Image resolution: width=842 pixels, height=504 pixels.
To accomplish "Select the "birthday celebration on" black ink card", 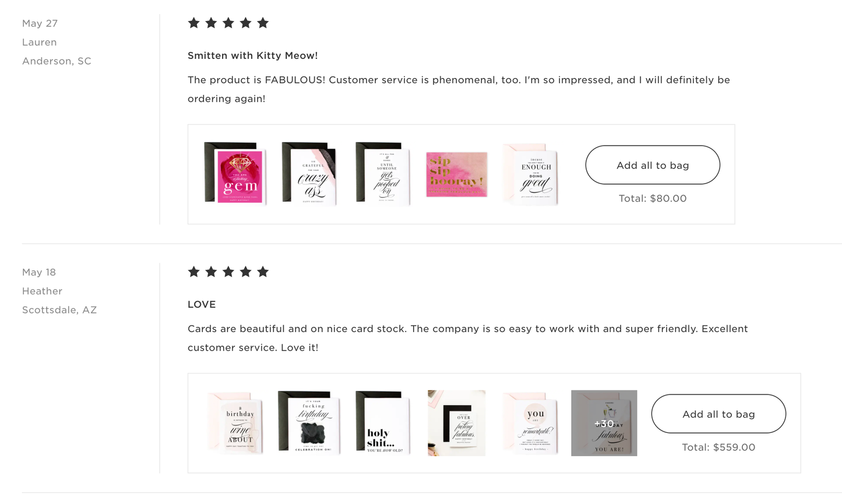I will coord(309,423).
